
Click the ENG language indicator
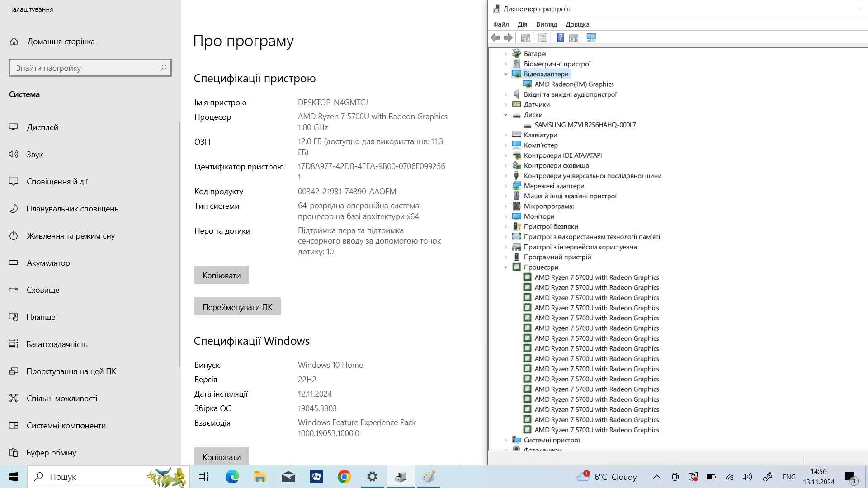789,477
